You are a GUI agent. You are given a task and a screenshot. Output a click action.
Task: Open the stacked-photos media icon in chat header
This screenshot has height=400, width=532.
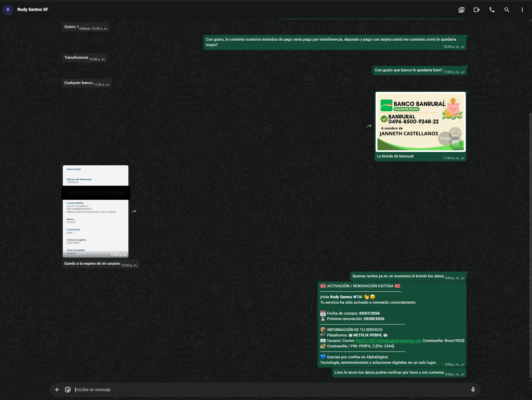(461, 10)
